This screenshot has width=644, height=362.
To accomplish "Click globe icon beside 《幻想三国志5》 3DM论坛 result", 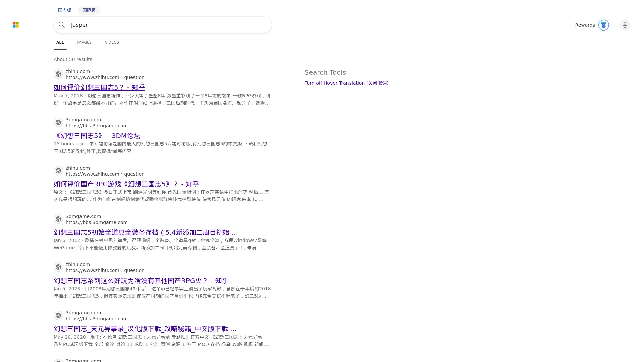I will pyautogui.click(x=58, y=122).
